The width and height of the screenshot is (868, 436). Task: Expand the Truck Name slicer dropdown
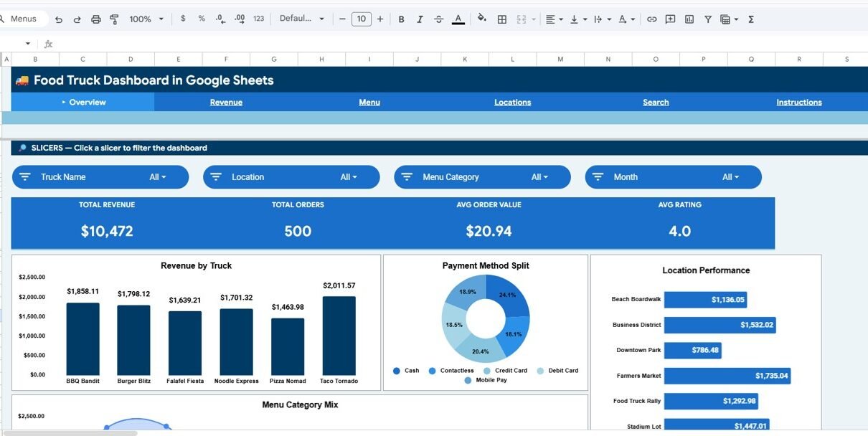(158, 177)
